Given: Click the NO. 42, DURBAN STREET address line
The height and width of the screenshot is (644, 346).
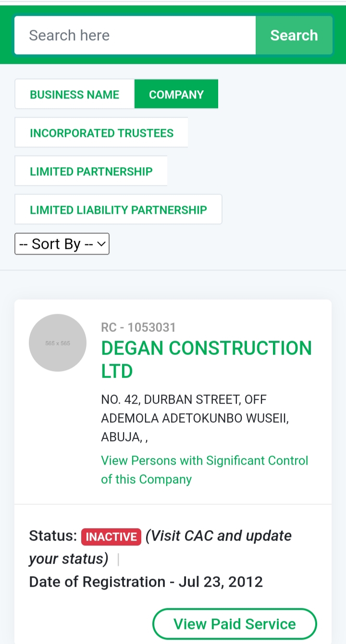Looking at the screenshot, I should (x=184, y=399).
